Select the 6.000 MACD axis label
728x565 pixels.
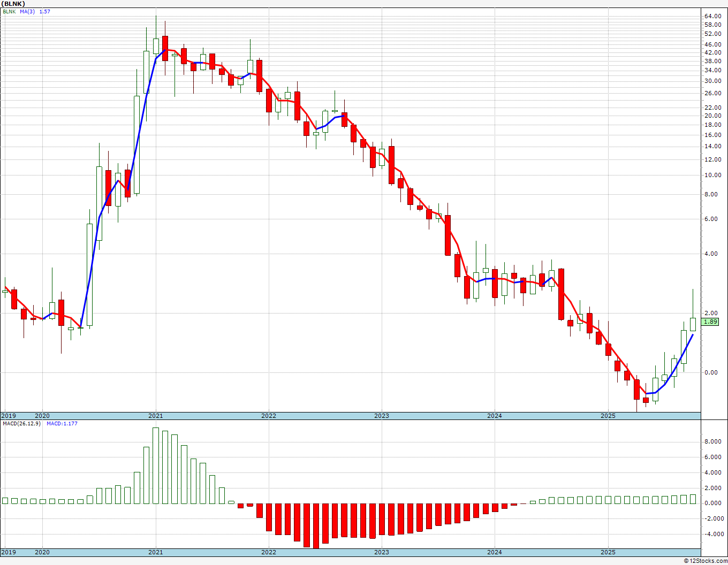[x=714, y=457]
